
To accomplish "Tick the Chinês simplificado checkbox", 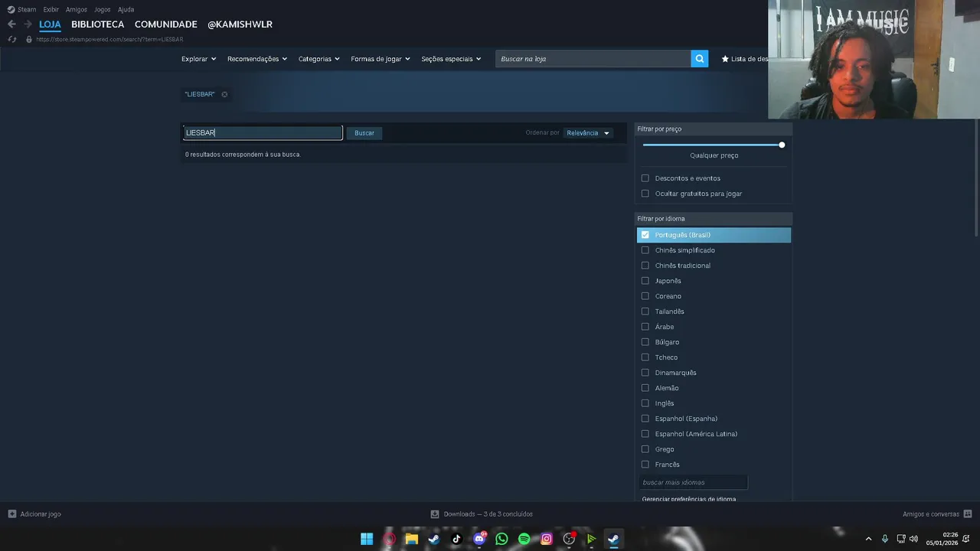I will tap(645, 250).
